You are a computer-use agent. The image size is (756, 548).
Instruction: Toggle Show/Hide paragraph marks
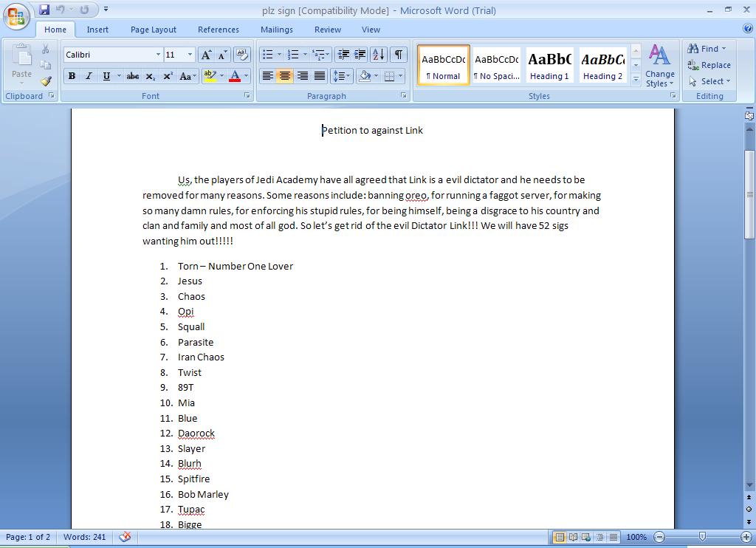coord(399,55)
